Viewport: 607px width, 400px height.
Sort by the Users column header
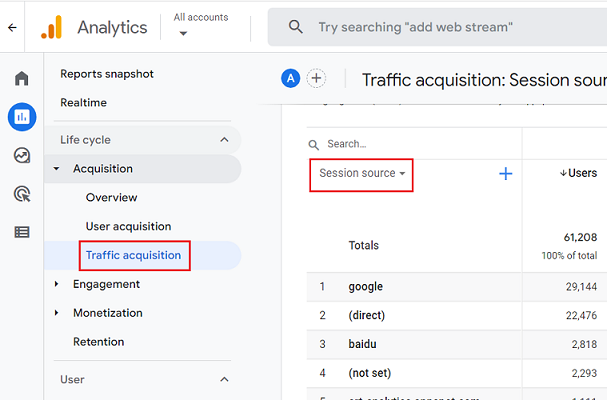point(578,173)
